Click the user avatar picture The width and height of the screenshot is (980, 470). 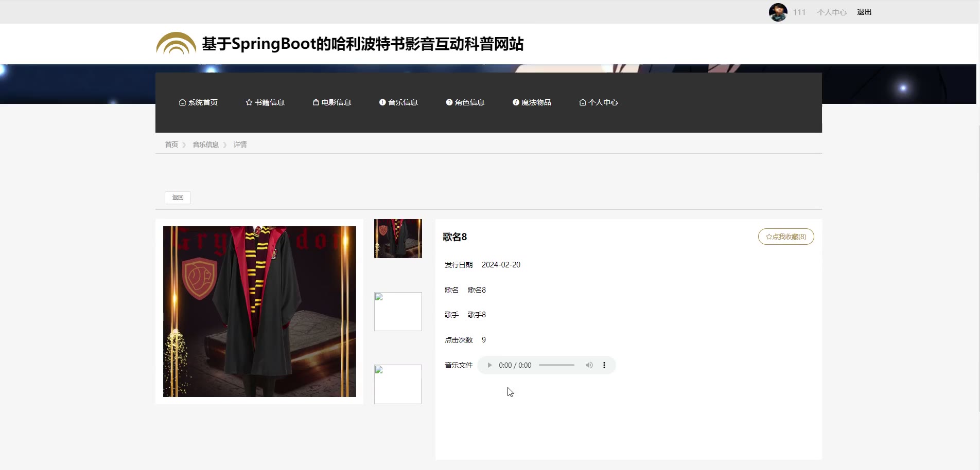(x=778, y=12)
